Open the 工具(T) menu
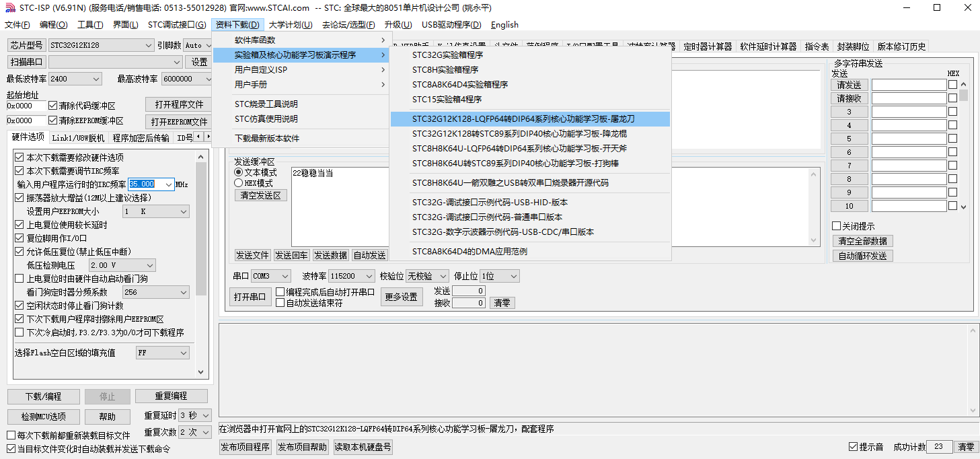Image resolution: width=980 pixels, height=459 pixels. [x=90, y=25]
